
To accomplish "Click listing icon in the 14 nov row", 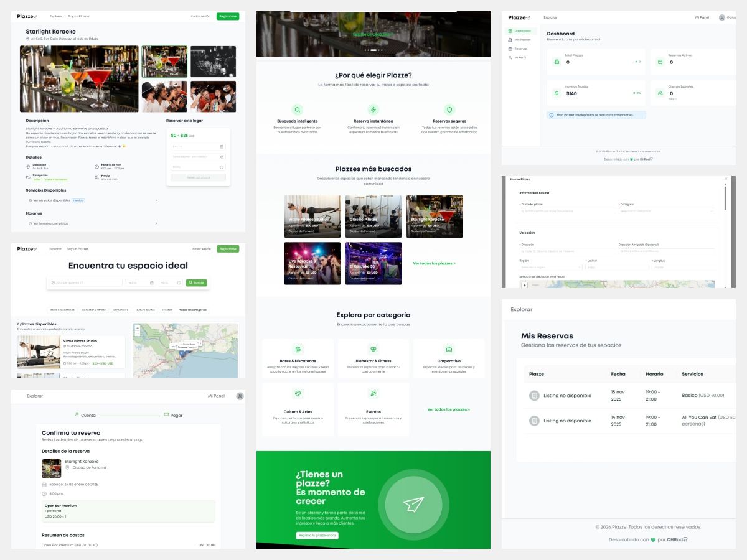I will (x=534, y=421).
